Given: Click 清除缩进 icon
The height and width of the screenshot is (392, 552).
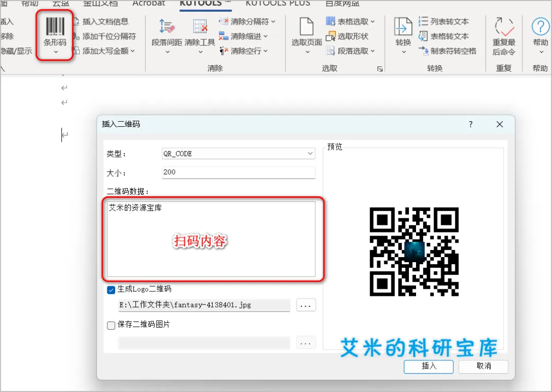Looking at the screenshot, I should tap(223, 36).
